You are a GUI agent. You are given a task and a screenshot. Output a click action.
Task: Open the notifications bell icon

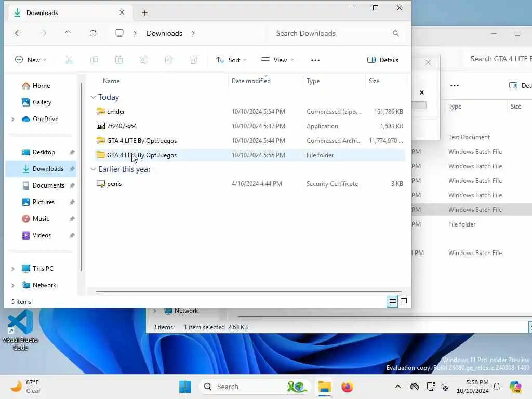(x=497, y=387)
